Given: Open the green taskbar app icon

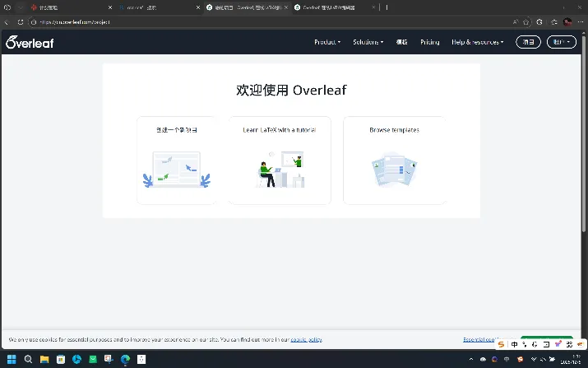Looking at the screenshot, I should [93, 360].
